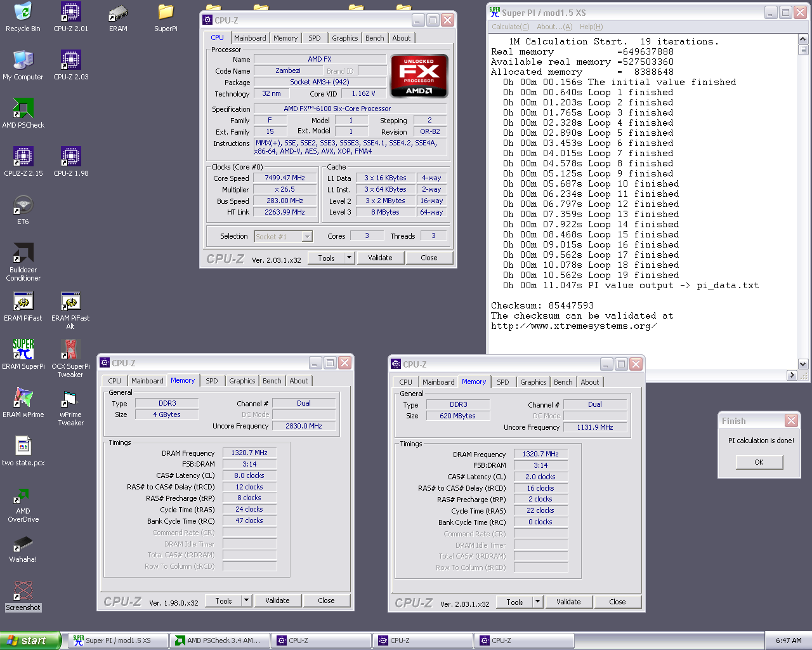Screen dimensions: 812x650
Task: Click Super PI horizontal scroll right arrow
Action: coord(792,375)
